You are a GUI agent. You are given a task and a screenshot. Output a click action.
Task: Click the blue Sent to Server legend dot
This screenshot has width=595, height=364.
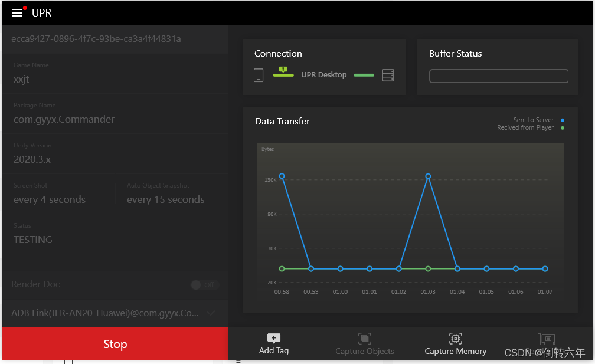(563, 120)
